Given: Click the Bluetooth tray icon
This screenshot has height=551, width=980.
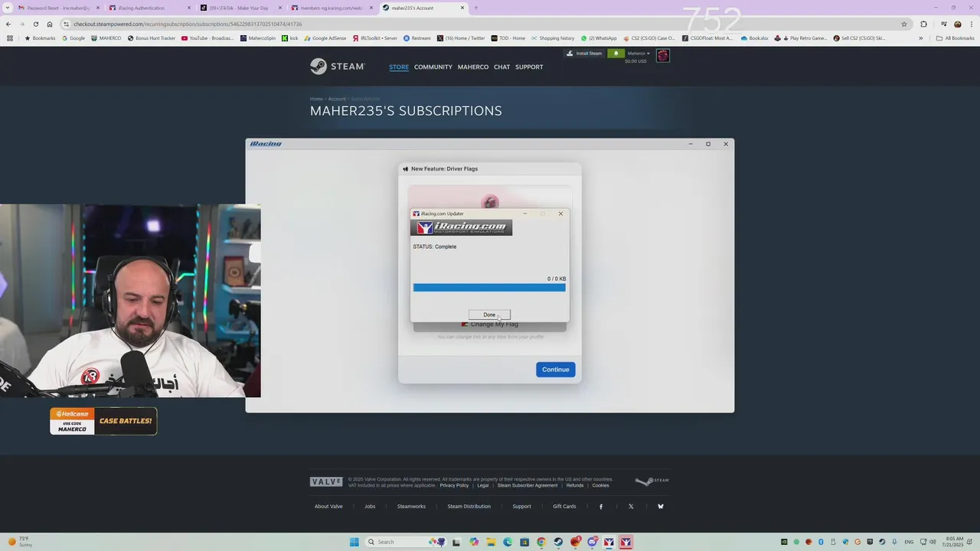Looking at the screenshot, I should click(821, 542).
